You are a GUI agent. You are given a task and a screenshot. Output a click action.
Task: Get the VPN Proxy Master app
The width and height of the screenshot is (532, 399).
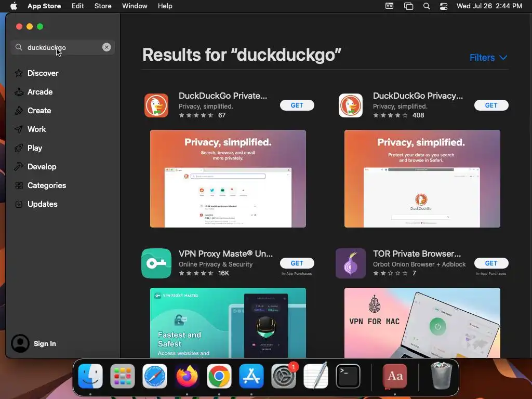(297, 263)
